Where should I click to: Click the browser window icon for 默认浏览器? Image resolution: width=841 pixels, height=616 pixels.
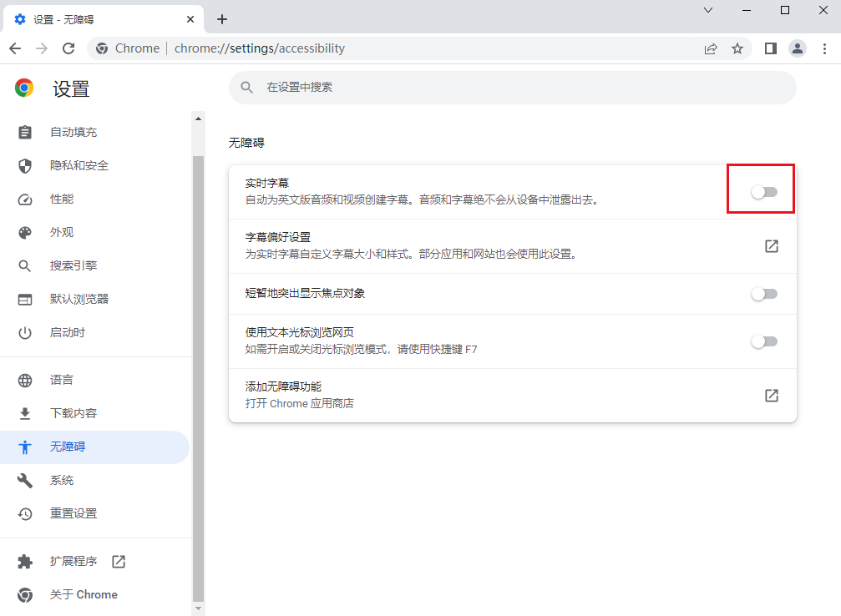click(x=25, y=299)
